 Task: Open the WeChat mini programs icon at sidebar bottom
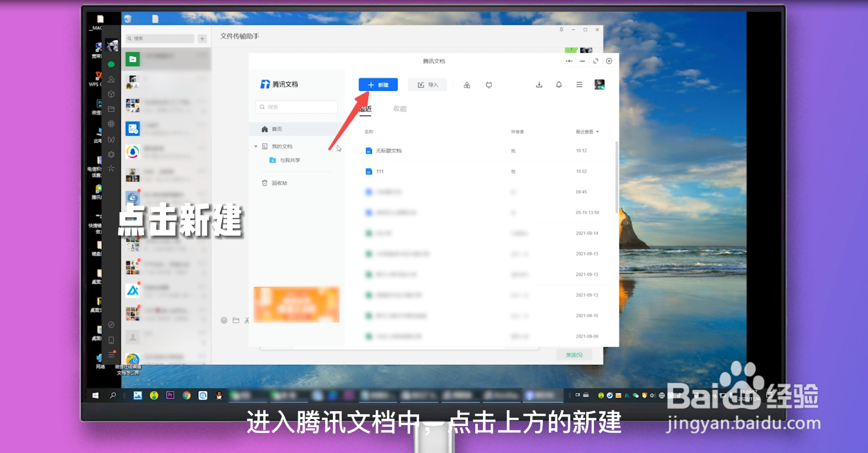(111, 325)
